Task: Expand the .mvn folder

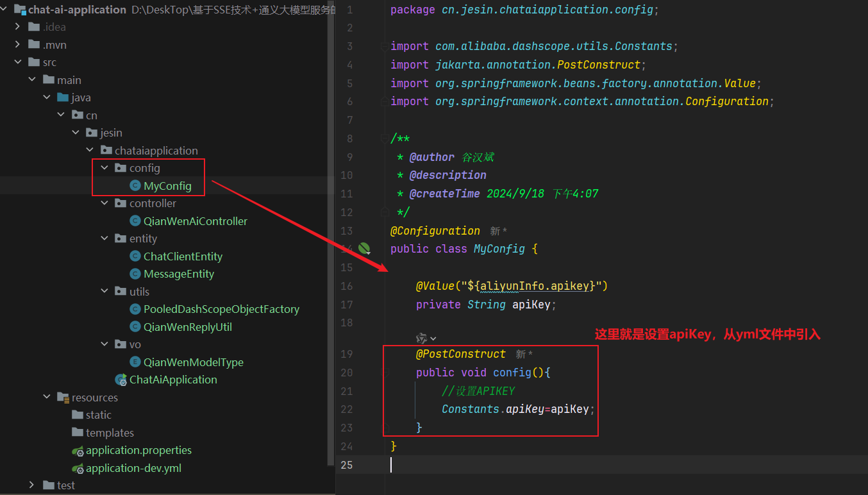Action: 18,45
